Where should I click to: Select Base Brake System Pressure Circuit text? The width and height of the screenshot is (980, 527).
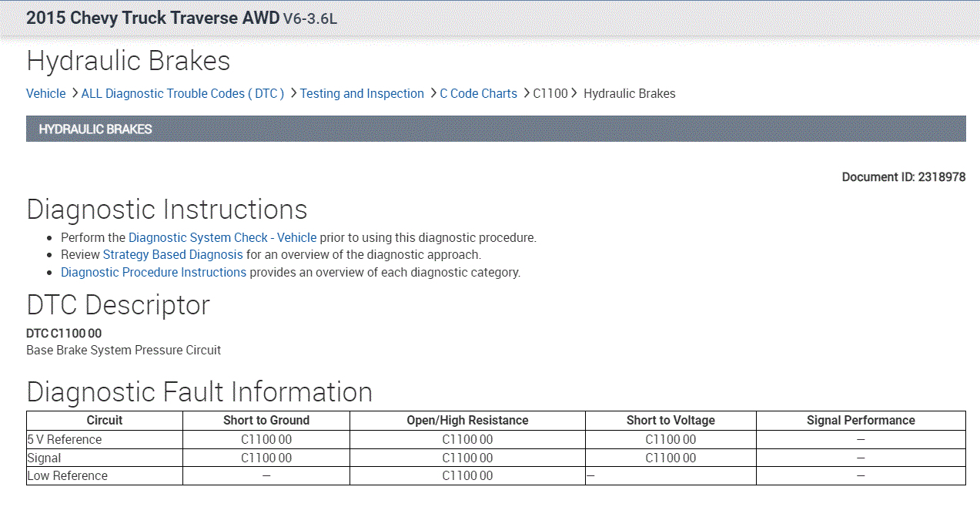click(x=123, y=350)
